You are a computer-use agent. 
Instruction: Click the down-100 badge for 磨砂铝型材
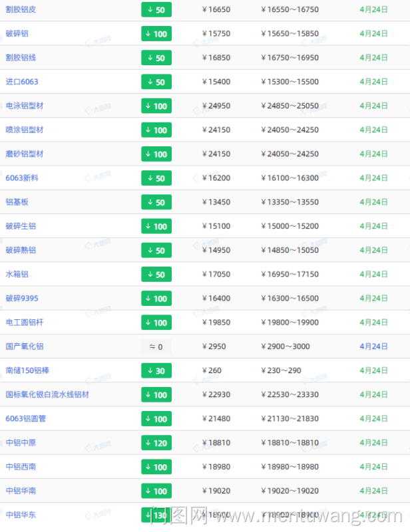[156, 154]
